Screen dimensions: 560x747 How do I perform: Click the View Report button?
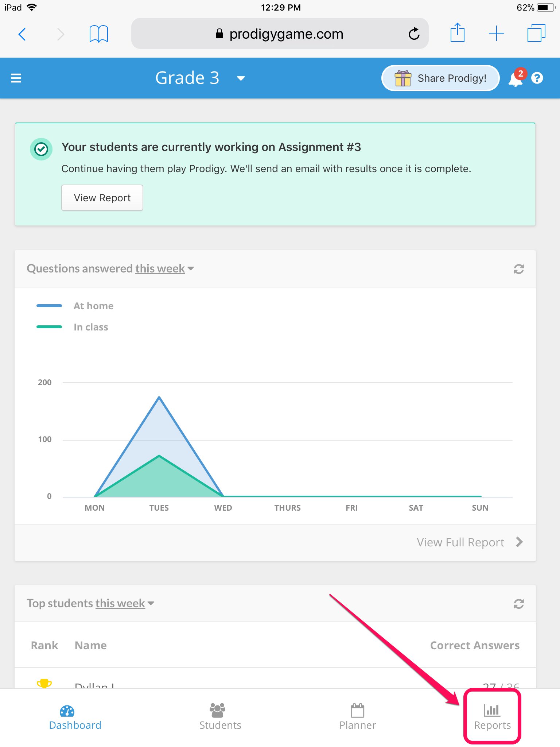102,198
